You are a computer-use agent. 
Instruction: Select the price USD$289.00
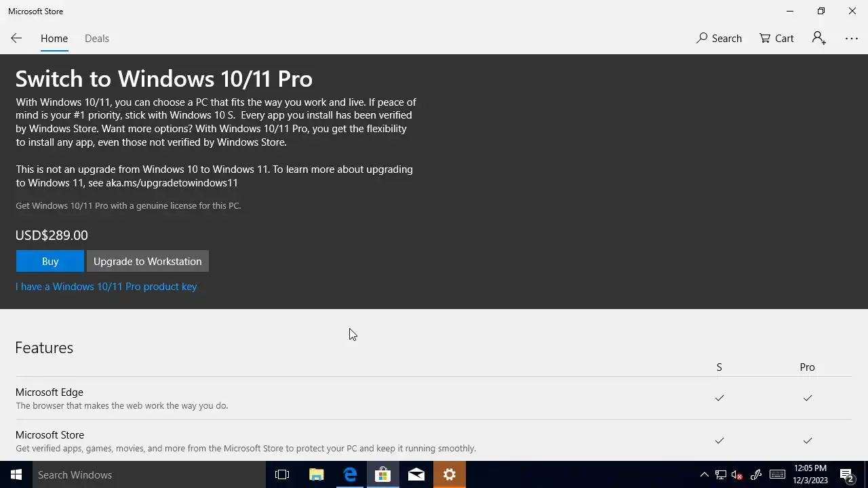click(52, 235)
